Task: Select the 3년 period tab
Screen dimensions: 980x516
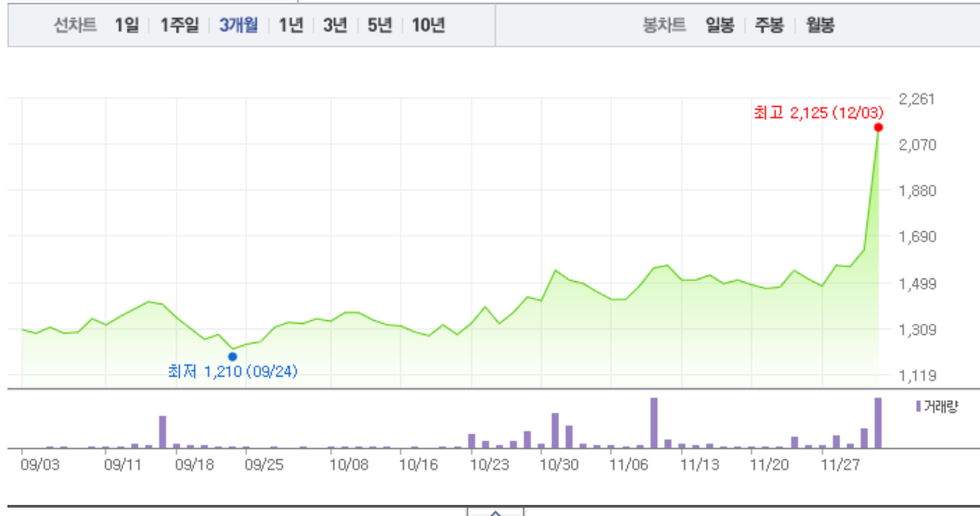Action: [335, 25]
